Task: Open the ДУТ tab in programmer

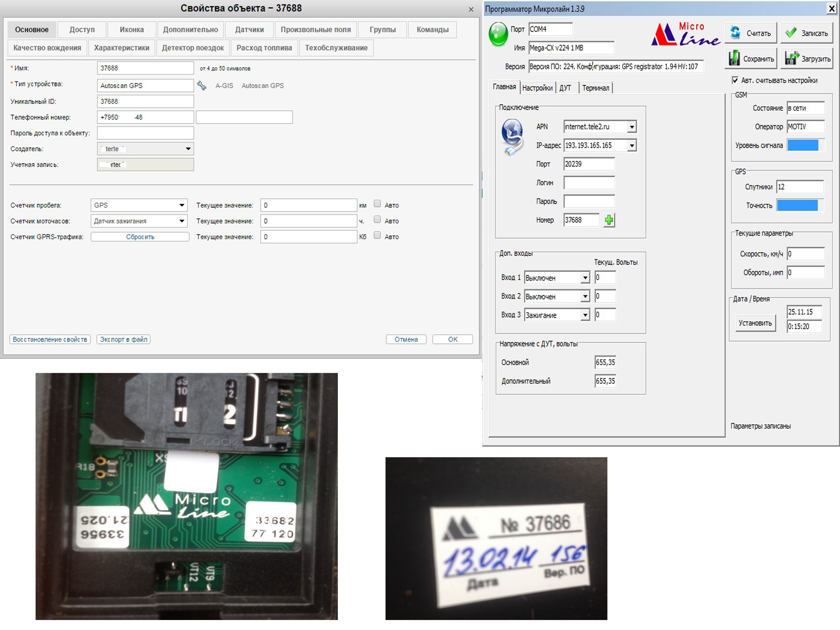Action: pos(565,88)
